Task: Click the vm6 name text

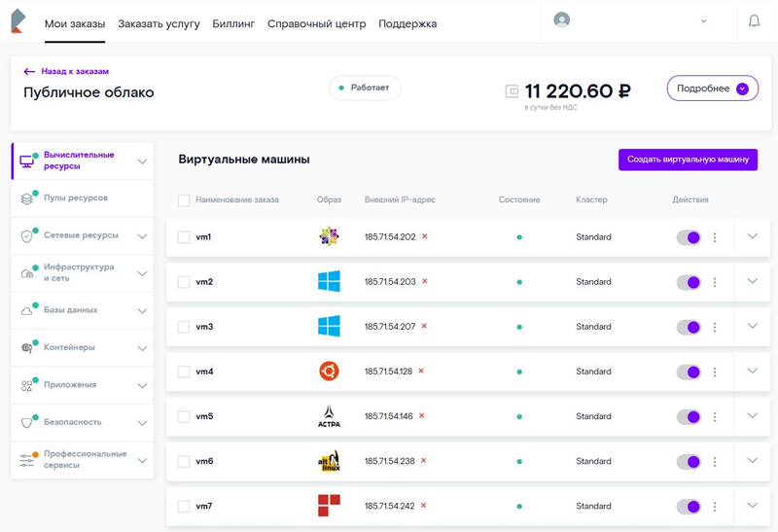Action: tap(204, 462)
